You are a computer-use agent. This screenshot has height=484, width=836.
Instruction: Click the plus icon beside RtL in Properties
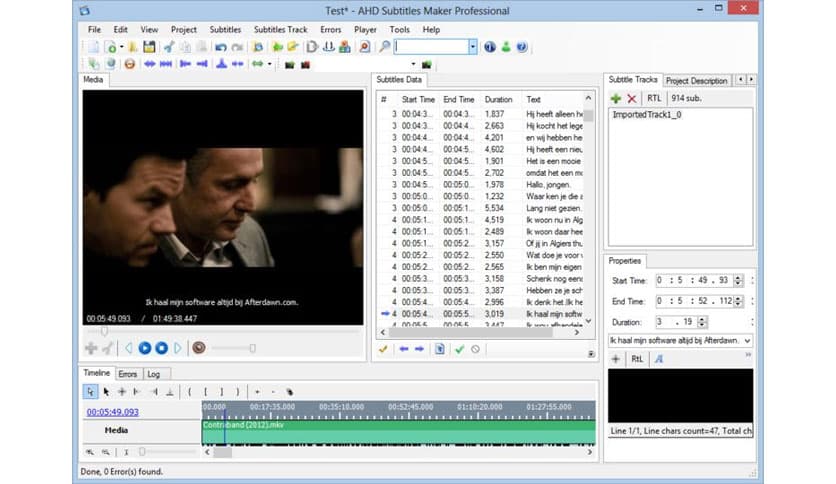[615, 359]
